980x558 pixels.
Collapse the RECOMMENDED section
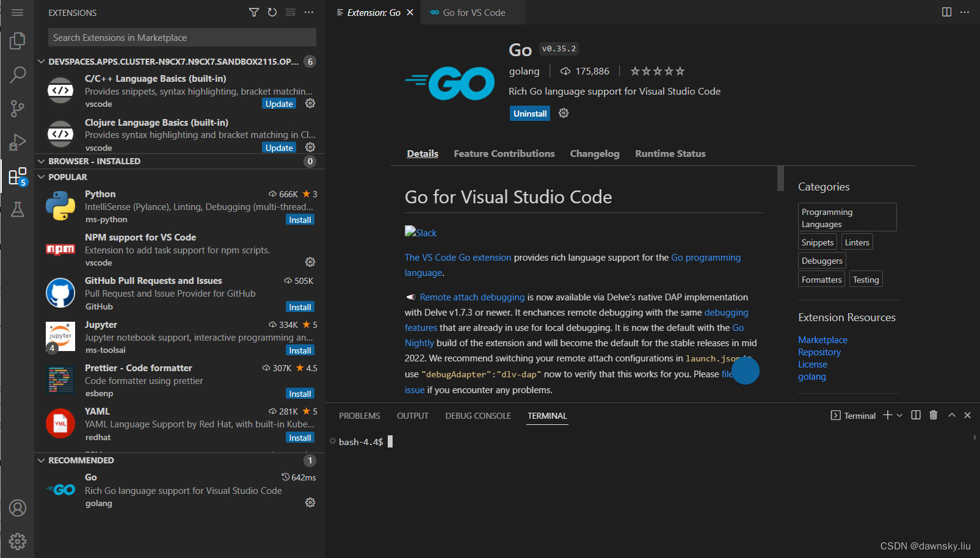pyautogui.click(x=41, y=460)
